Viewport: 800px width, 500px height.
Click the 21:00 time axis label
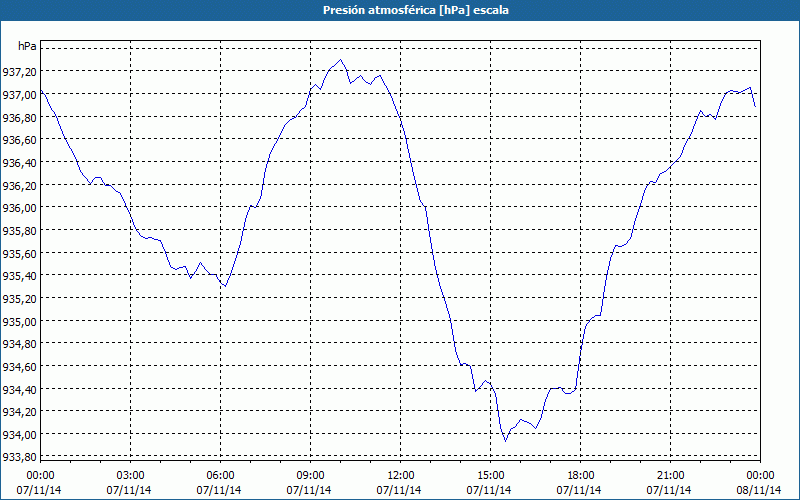670,476
